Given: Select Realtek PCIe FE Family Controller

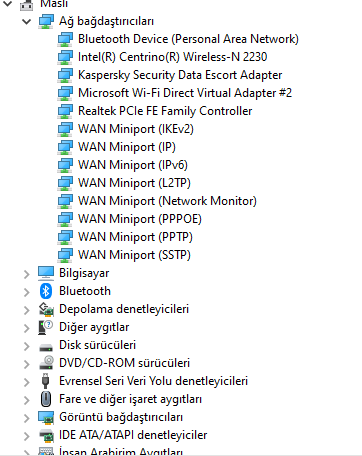Looking at the screenshot, I should coord(165,111).
